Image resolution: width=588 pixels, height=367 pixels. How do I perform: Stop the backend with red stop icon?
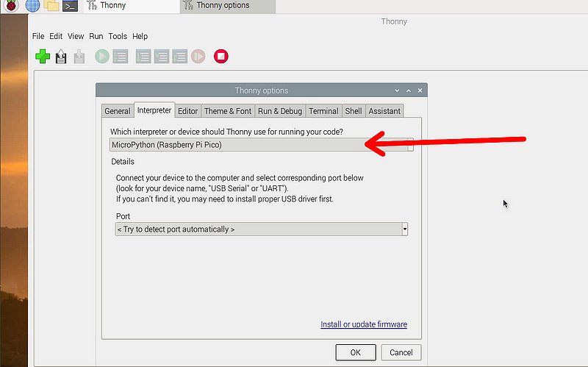pyautogui.click(x=221, y=57)
